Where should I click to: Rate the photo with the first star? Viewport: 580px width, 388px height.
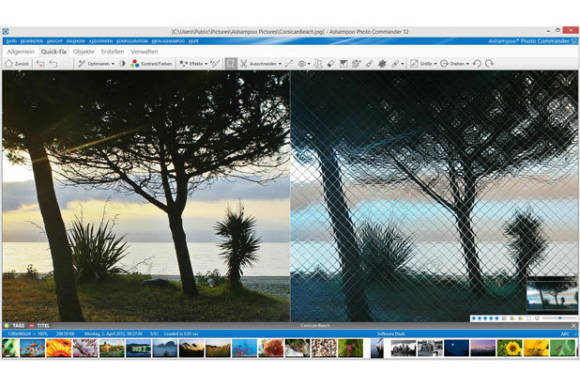point(474,318)
